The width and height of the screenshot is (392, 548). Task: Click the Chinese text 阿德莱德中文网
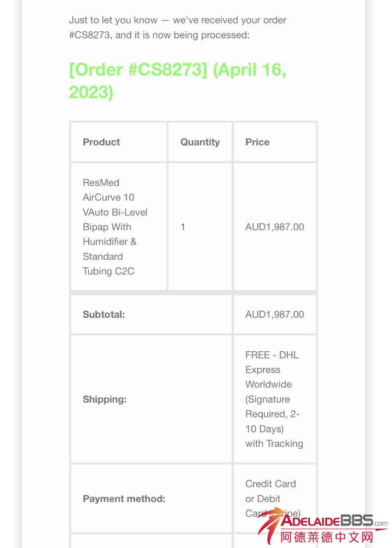[x=327, y=537]
